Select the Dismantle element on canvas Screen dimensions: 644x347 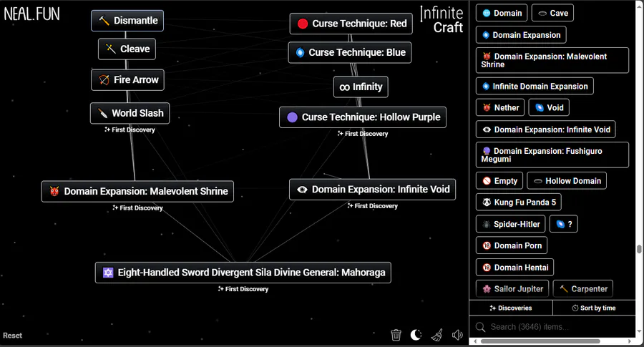click(x=127, y=21)
